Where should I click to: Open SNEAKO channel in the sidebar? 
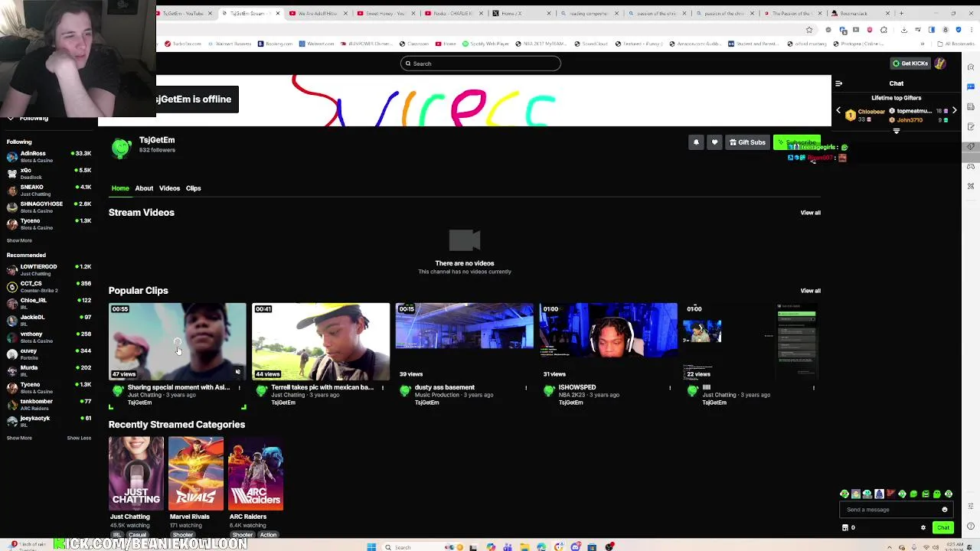(x=49, y=190)
